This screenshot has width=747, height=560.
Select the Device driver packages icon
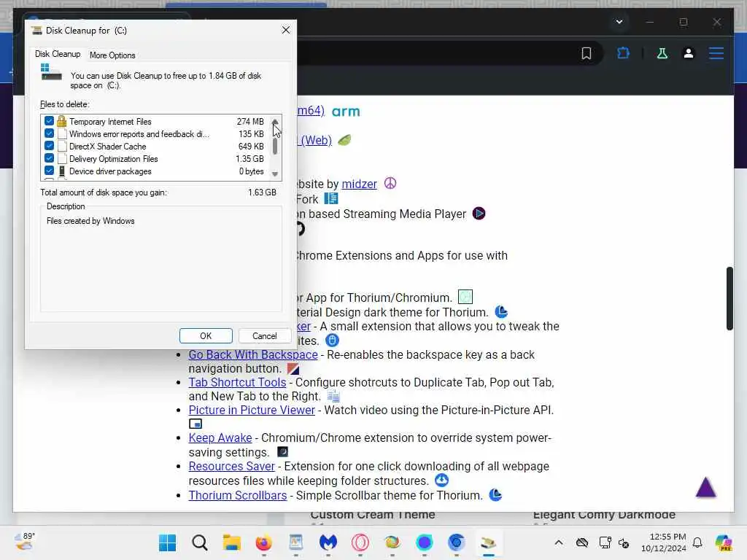[62, 171]
